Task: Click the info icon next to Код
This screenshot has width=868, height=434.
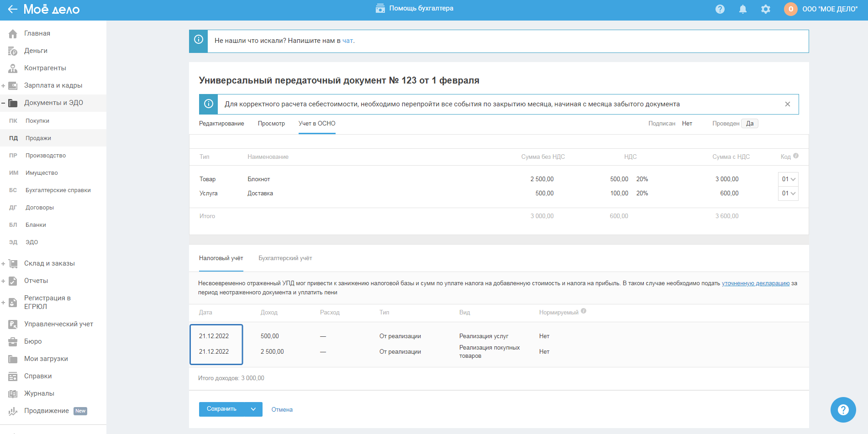Action: point(796,156)
